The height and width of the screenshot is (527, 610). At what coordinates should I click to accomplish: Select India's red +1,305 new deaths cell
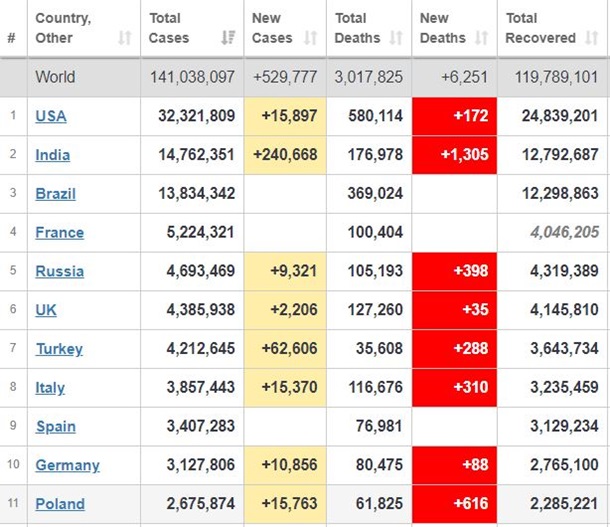[x=454, y=155]
